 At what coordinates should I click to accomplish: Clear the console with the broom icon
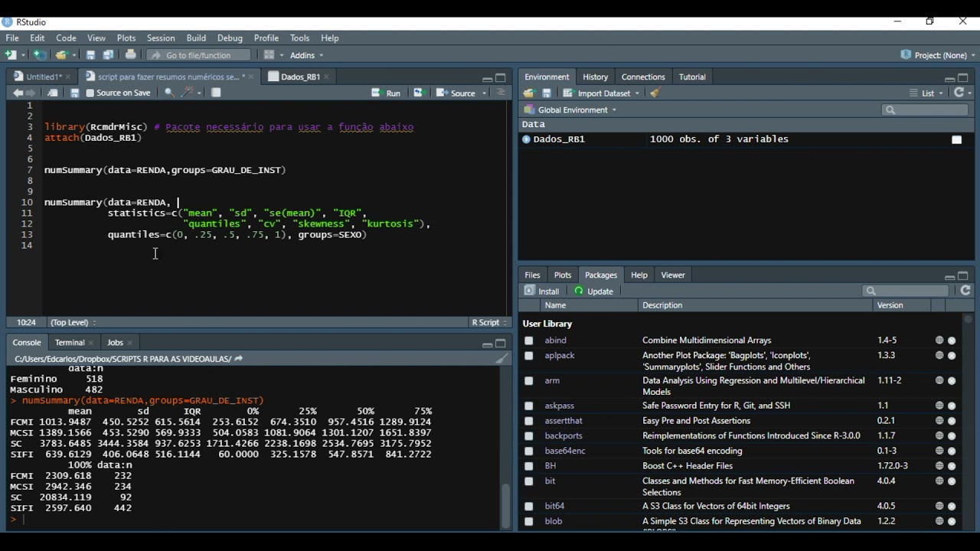[x=501, y=358]
